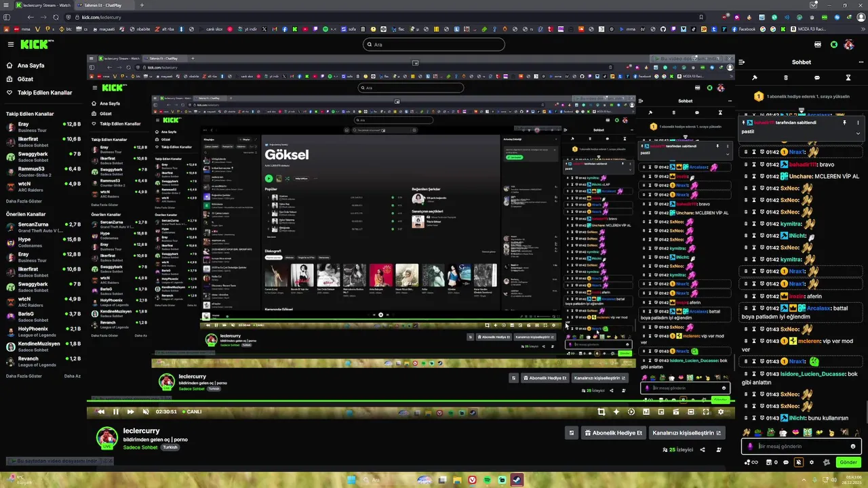The width and height of the screenshot is (868, 488).
Task: Open Takip Edilen Kanallar sidebar item
Action: tap(45, 92)
